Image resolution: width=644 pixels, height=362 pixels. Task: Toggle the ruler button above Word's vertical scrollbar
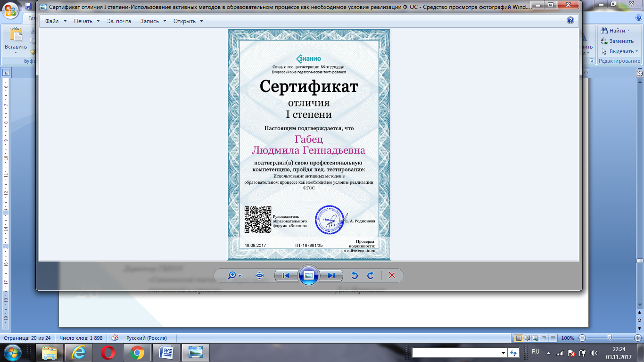[640, 73]
